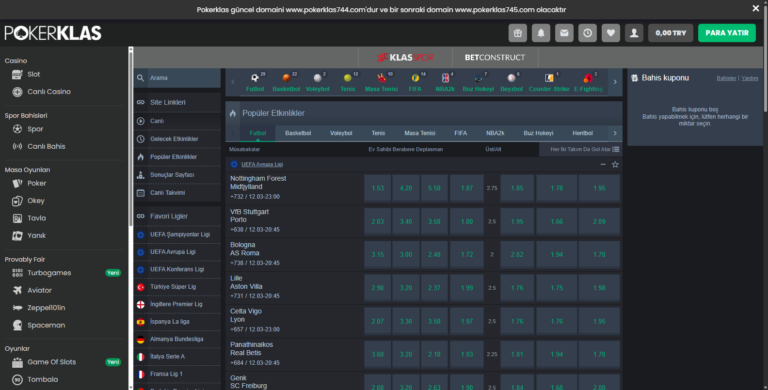
Task: Switch to the BETCONSTRUCT provider tab
Action: (495, 57)
